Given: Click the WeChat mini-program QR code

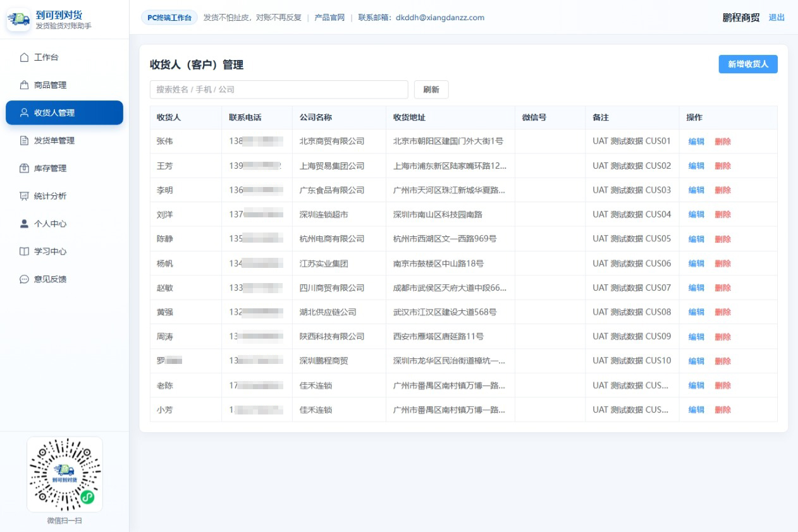Looking at the screenshot, I should click(64, 475).
